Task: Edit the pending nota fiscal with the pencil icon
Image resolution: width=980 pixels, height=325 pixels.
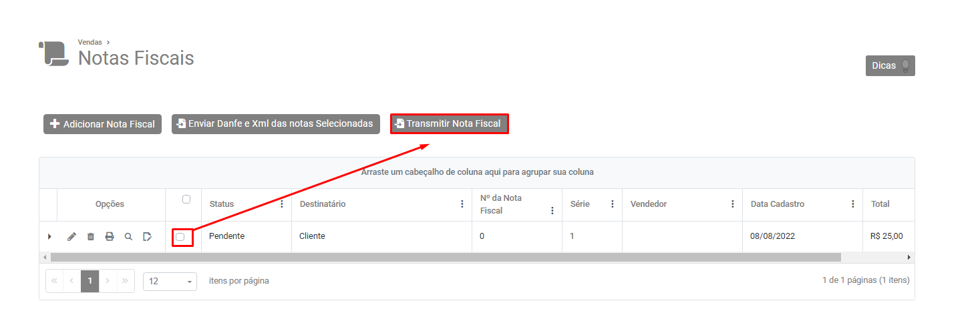Action: pos(72,236)
